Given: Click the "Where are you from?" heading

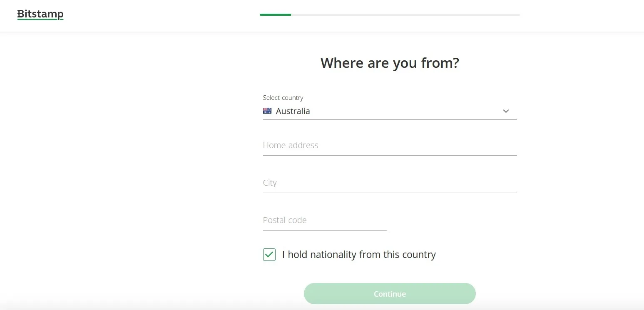Looking at the screenshot, I should 390,63.
